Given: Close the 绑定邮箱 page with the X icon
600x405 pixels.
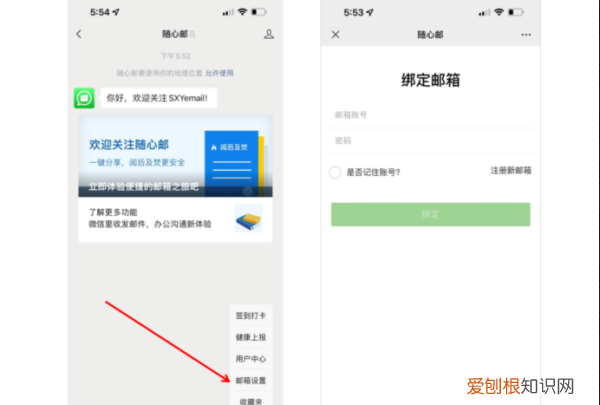Looking at the screenshot, I should [x=336, y=35].
